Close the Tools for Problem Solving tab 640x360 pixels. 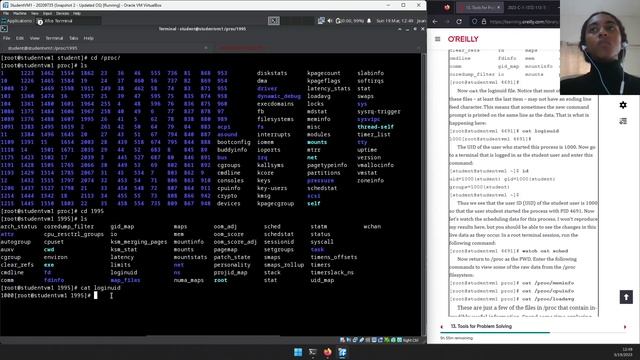pyautogui.click(x=498, y=7)
